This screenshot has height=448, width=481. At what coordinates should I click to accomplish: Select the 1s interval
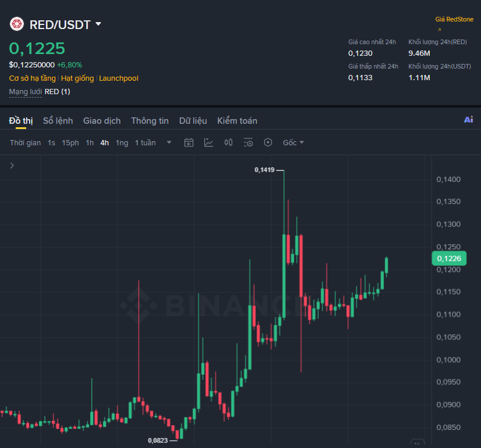tap(51, 143)
